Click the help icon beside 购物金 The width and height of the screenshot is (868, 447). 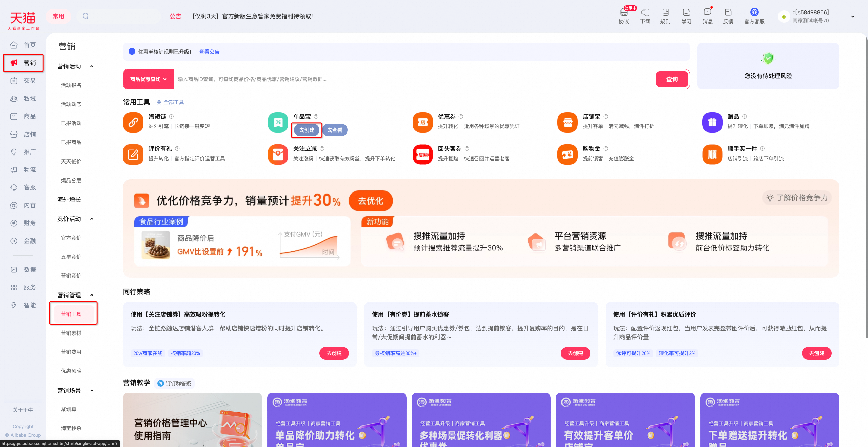click(606, 148)
